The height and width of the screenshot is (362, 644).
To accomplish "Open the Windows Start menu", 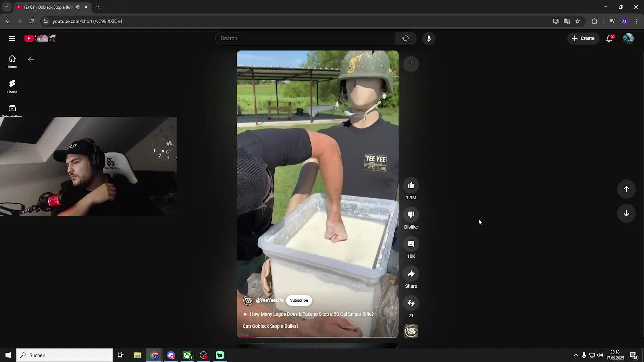I will point(8,355).
